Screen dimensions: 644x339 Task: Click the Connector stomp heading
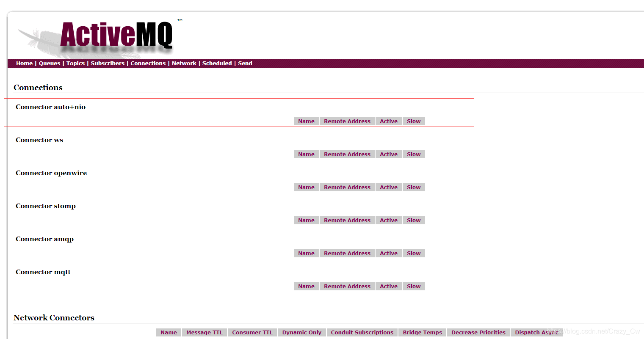pos(46,206)
